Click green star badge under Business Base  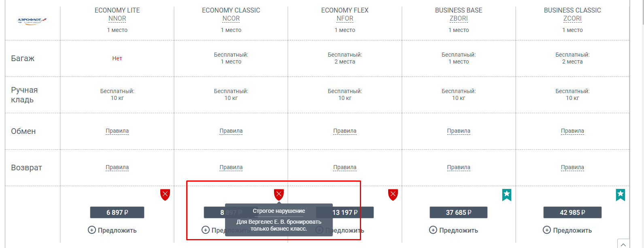[507, 195]
